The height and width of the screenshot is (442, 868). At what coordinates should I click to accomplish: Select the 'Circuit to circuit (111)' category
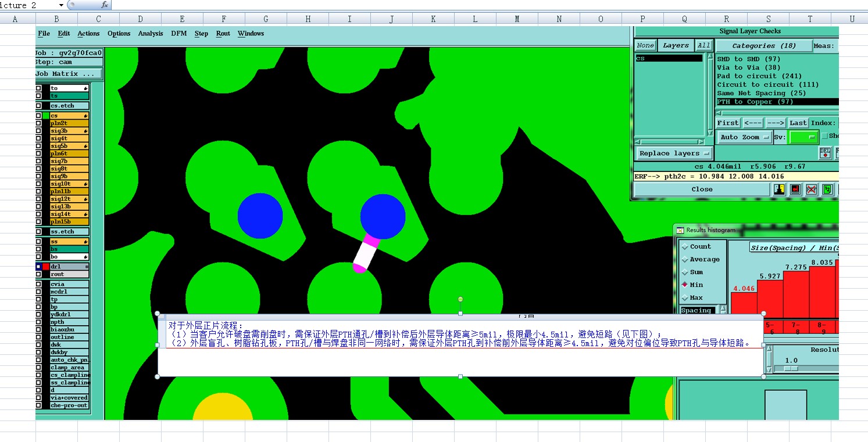pos(768,85)
